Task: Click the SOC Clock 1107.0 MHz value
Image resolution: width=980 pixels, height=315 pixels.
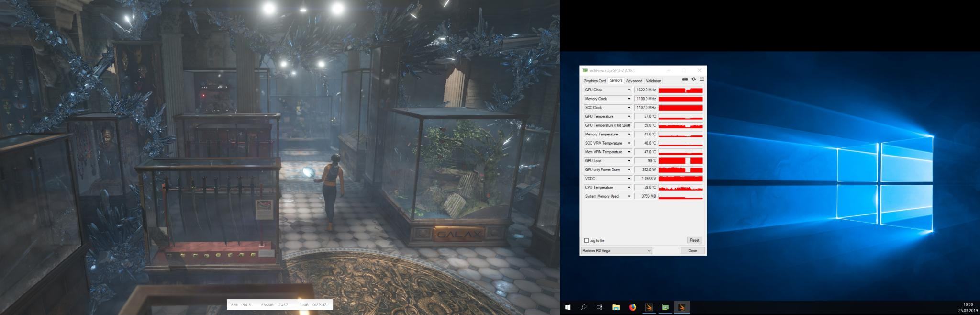Action: 646,108
